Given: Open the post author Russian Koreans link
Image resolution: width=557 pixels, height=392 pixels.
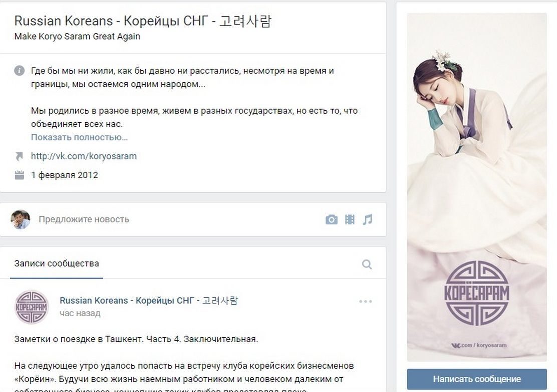Looking at the screenshot, I should click(149, 300).
